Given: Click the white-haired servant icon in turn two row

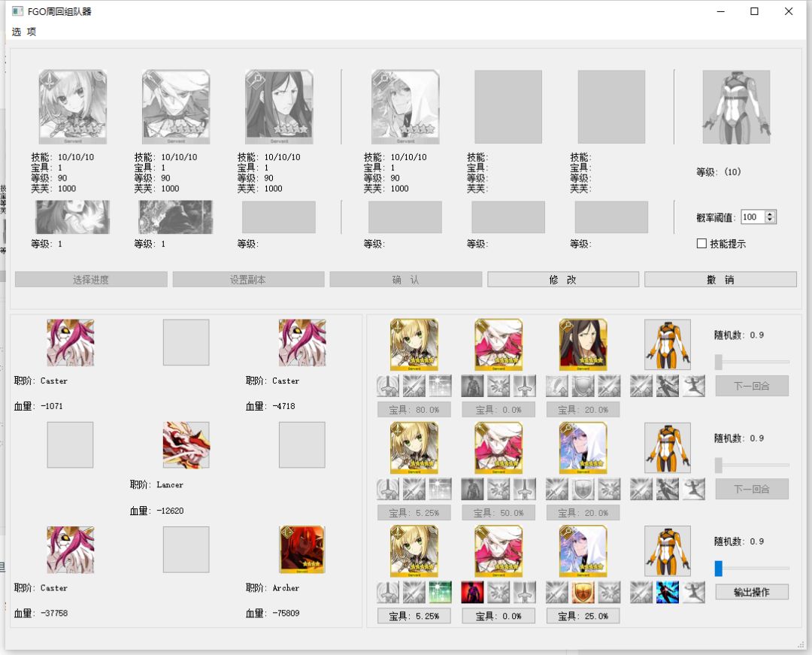Looking at the screenshot, I should [498, 447].
